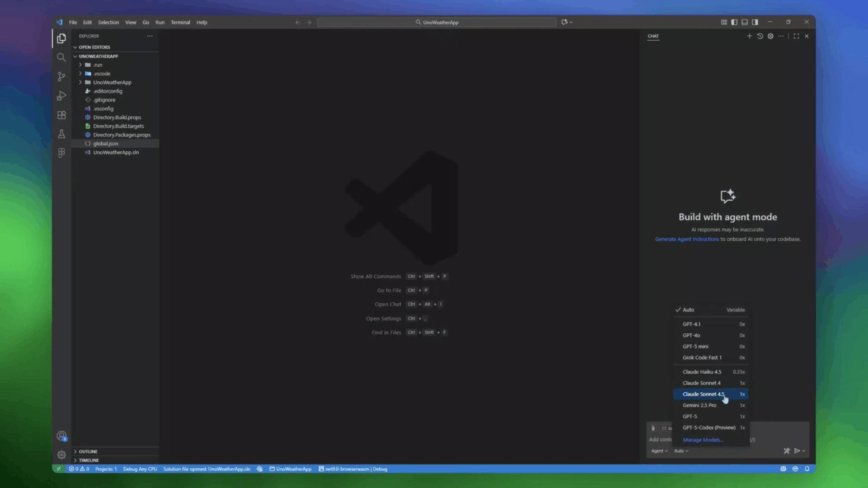Select GPT-4o from the model list
Viewport: 868px width, 488px height.
[x=691, y=335]
